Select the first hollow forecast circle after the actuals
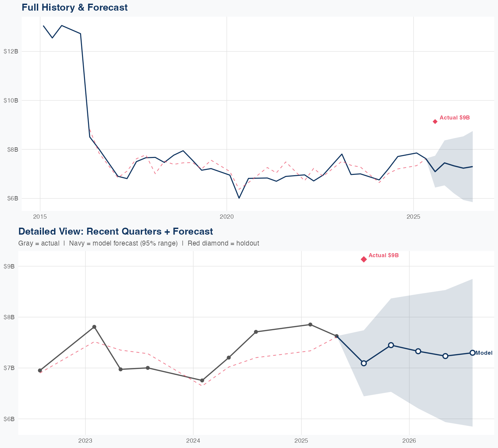This screenshot has height=448, width=498. [x=364, y=363]
